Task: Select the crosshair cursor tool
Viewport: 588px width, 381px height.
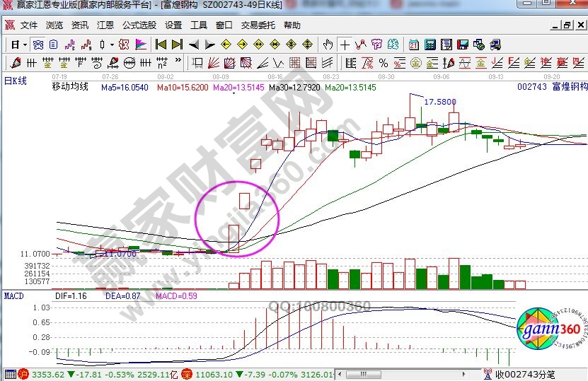Action: click(345, 45)
